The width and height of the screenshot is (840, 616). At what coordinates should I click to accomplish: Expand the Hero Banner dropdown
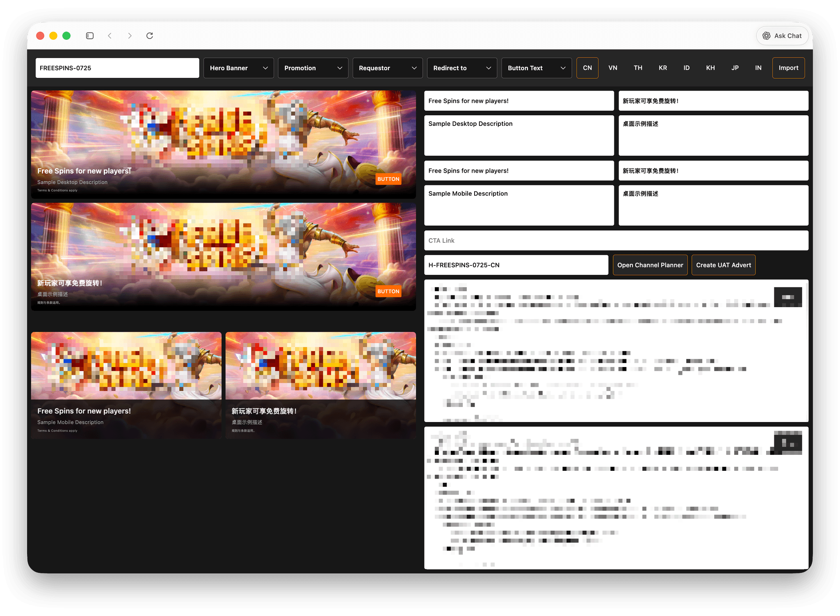(239, 68)
